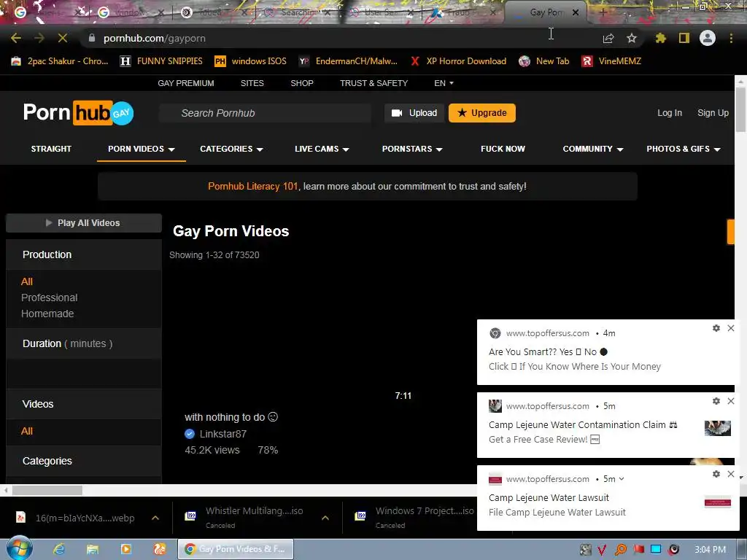The image size is (747, 560).
Task: Open gear on Water Contamination Claim notification
Action: [x=716, y=401]
